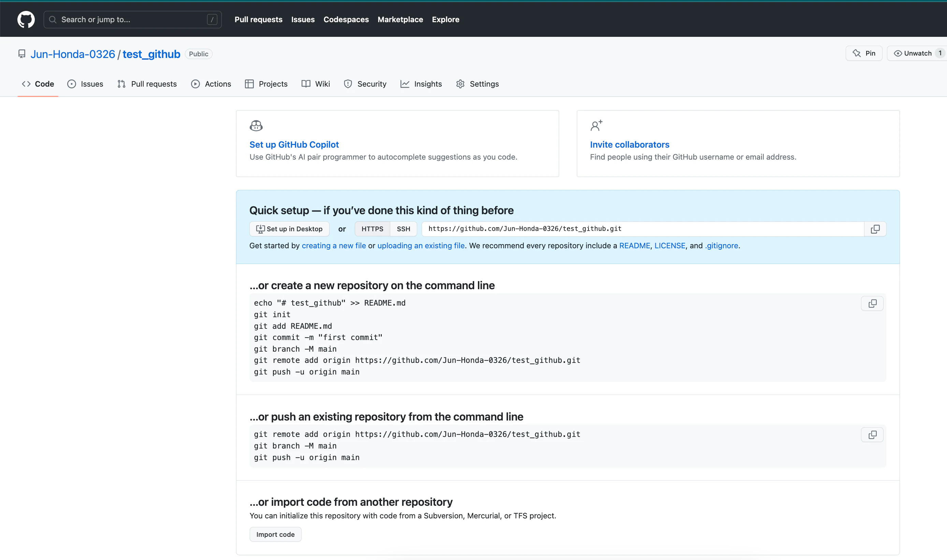Click the .gitignore link

click(721, 246)
